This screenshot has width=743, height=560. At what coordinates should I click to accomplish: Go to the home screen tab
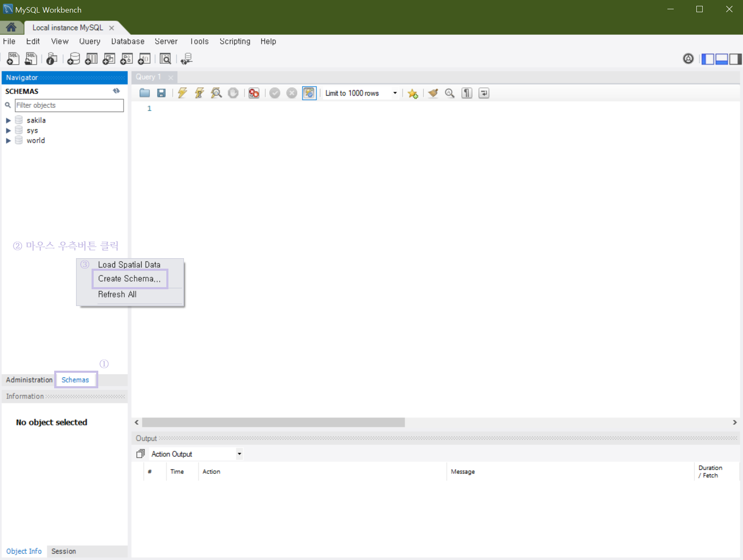click(x=11, y=28)
